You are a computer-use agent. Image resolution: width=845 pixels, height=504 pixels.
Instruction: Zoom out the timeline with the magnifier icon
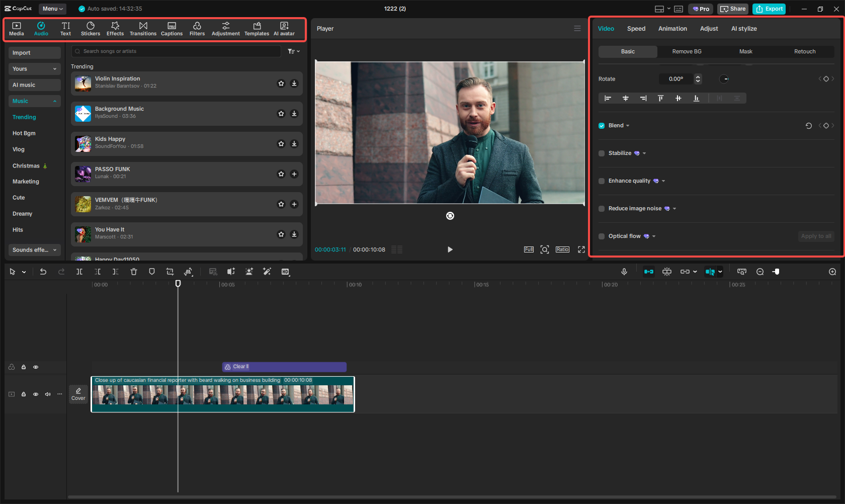[x=760, y=272]
